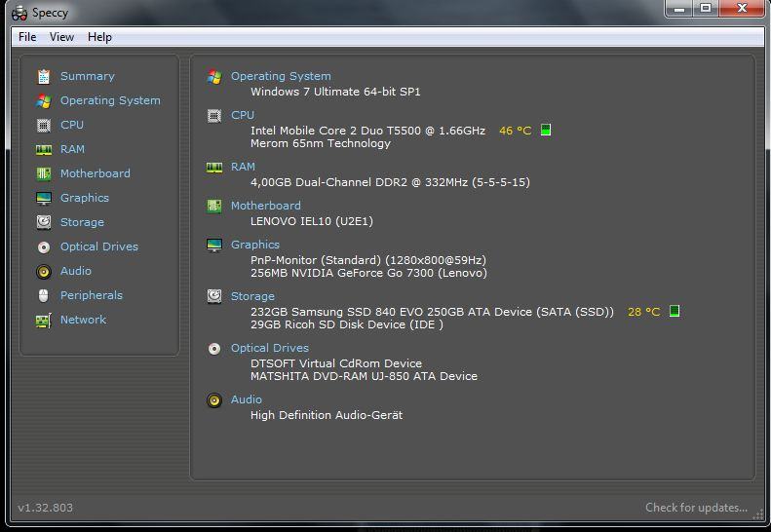Screen dimensions: 771x532
Task: Click the RAM module icon in sidebar
Action: coord(44,149)
